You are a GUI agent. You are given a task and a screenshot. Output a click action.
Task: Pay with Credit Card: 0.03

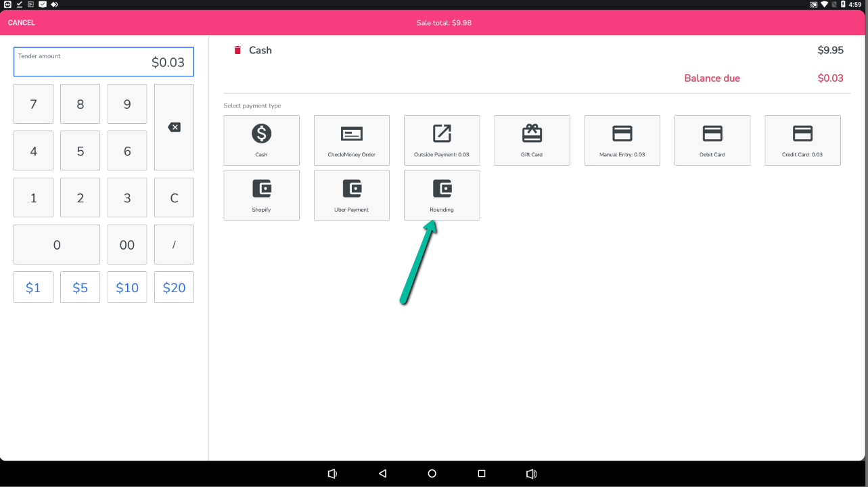pos(802,140)
